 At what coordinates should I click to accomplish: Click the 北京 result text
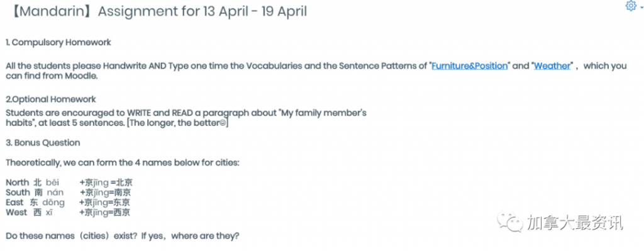(125, 182)
